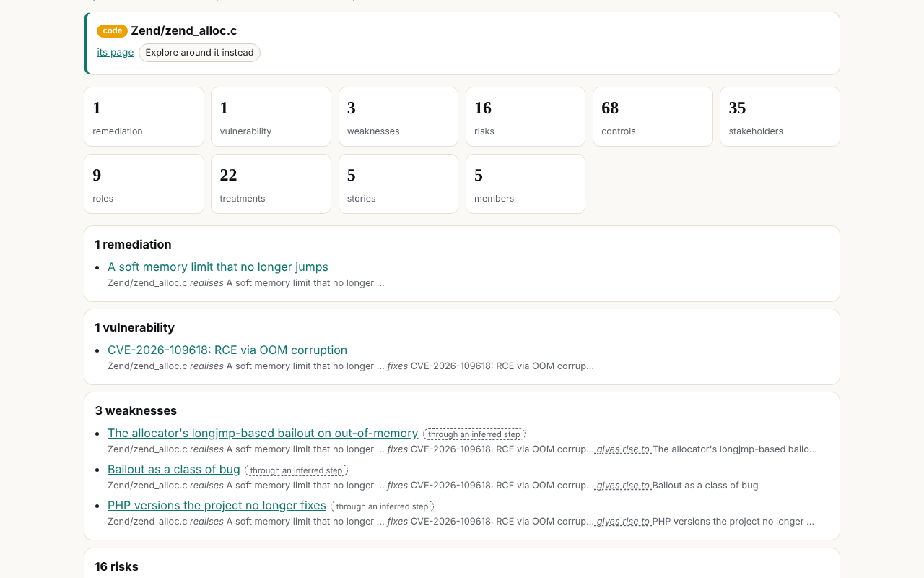924x578 pixels.
Task: Open 'CVE-2026-109618: RCE via OOM corruption' link
Action: [x=227, y=350]
